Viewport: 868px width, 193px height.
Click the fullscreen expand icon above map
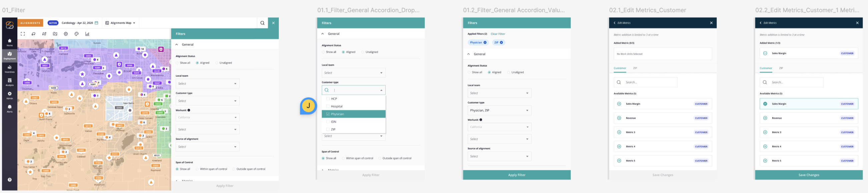pos(23,34)
